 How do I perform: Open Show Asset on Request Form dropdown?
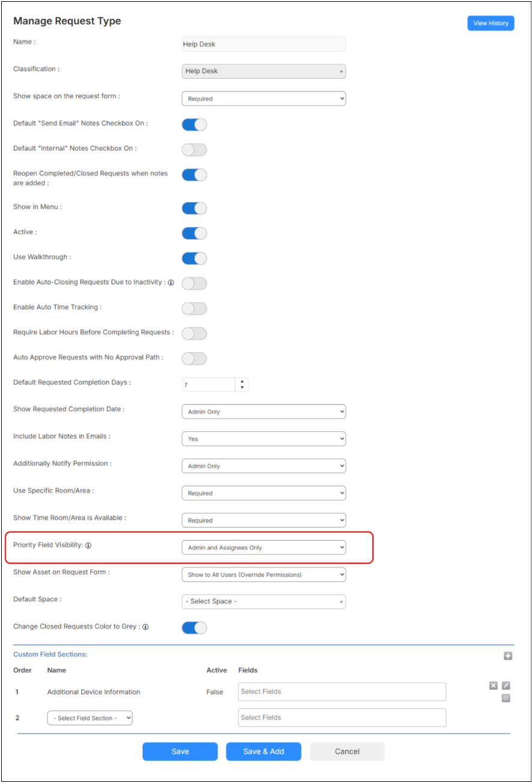[x=264, y=575]
